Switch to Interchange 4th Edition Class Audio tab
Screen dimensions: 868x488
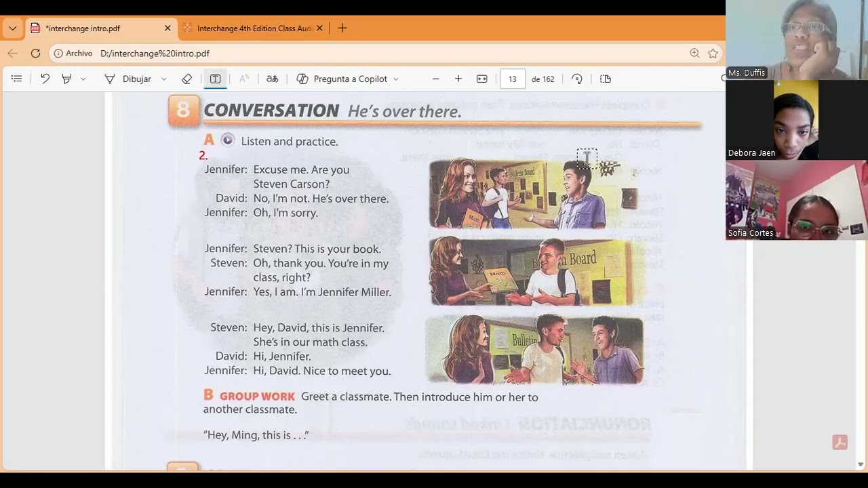pos(254,28)
